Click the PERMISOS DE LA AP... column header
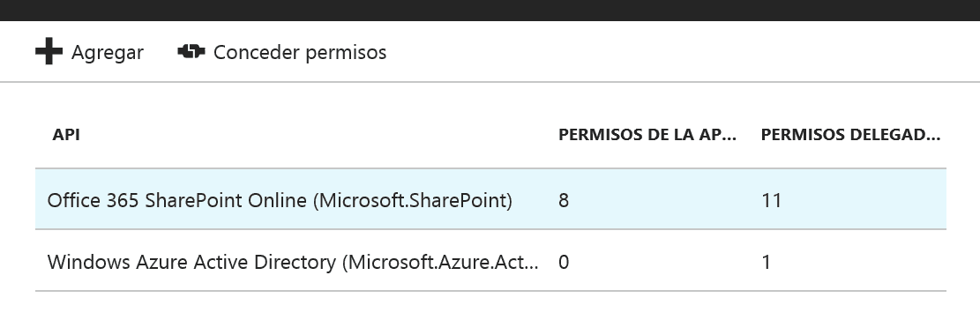The height and width of the screenshot is (335, 980). [647, 134]
